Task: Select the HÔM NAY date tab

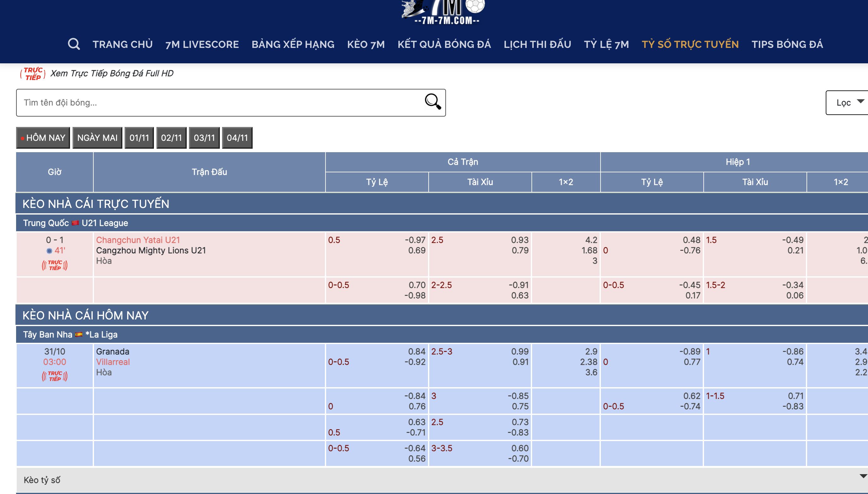Action: click(x=43, y=138)
